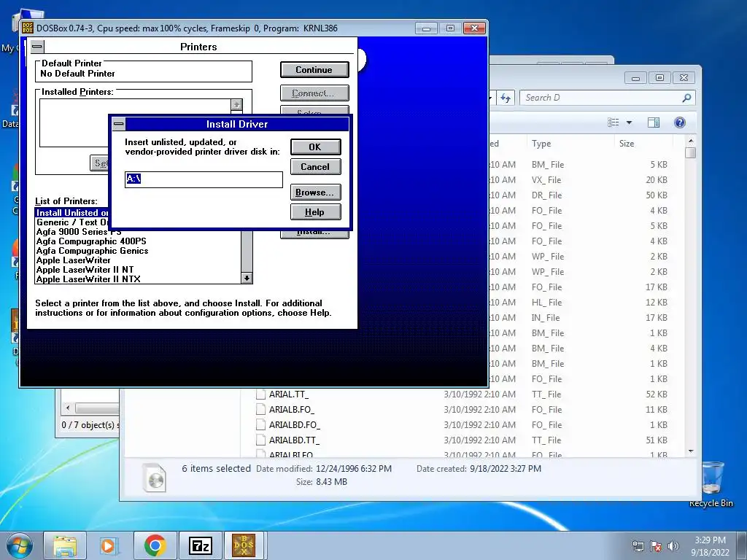Open the Printers window system menu box
747x560 pixels.
pos(37,47)
